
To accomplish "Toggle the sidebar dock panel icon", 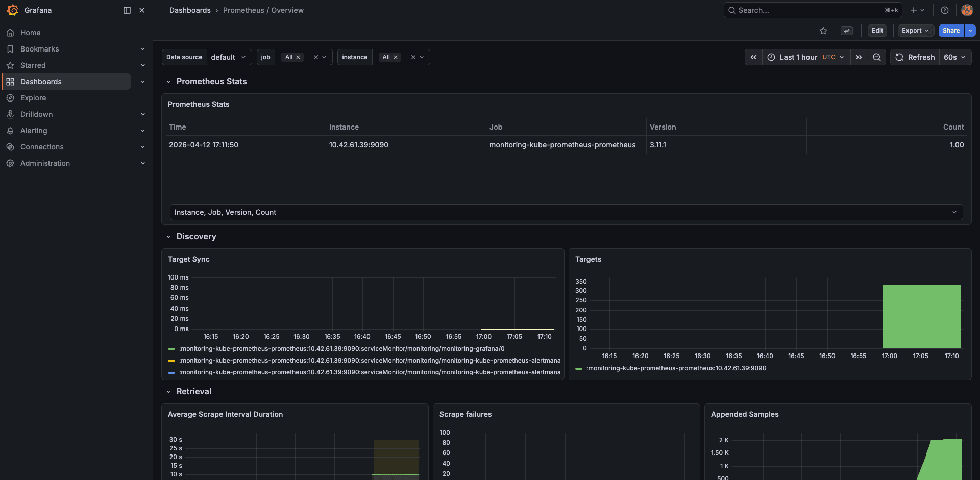I will click(126, 10).
